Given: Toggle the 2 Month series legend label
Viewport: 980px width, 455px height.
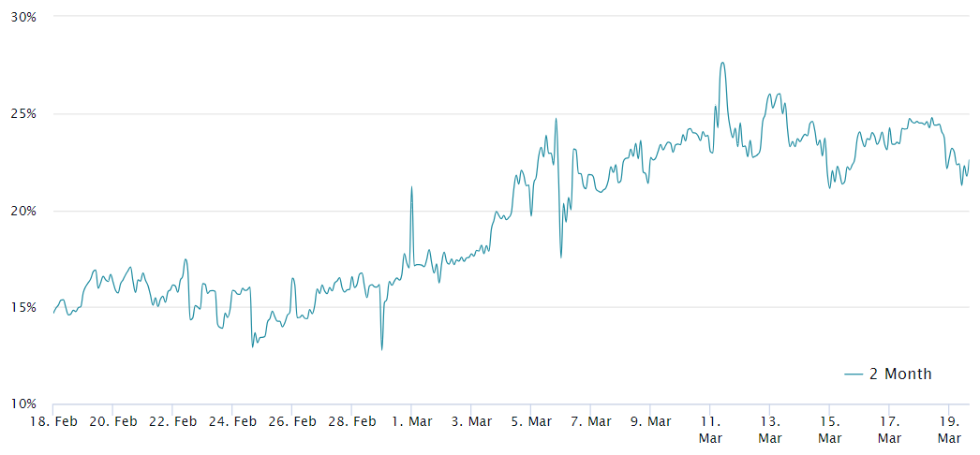Looking at the screenshot, I should (900, 374).
